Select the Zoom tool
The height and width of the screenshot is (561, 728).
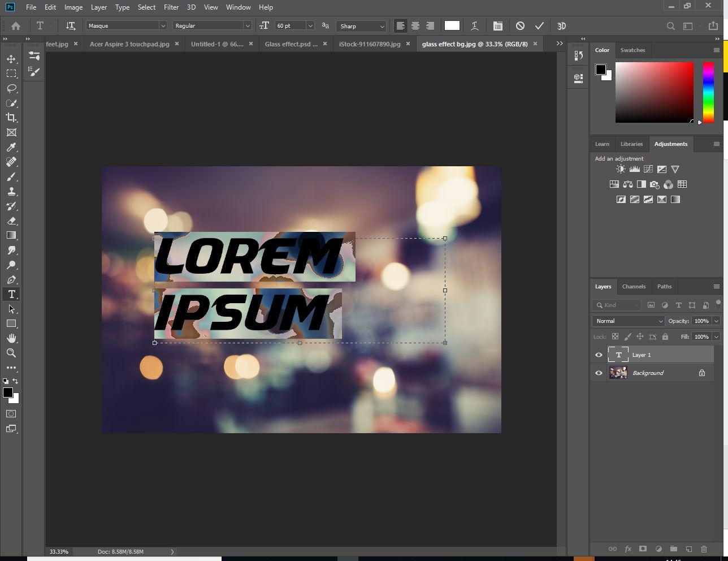(x=11, y=353)
